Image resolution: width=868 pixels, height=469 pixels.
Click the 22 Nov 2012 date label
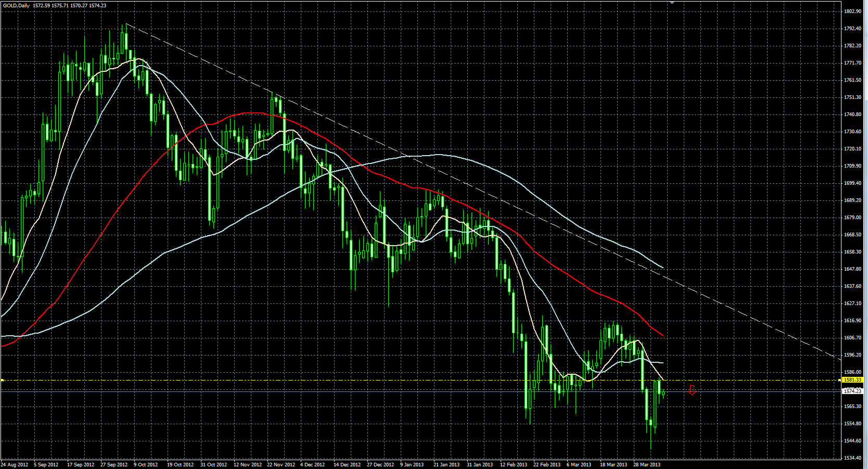(x=281, y=464)
